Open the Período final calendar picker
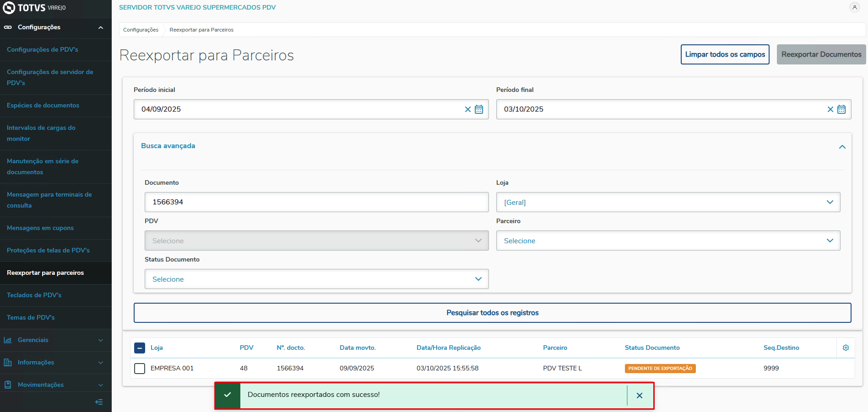This screenshot has width=868, height=412. click(x=841, y=109)
